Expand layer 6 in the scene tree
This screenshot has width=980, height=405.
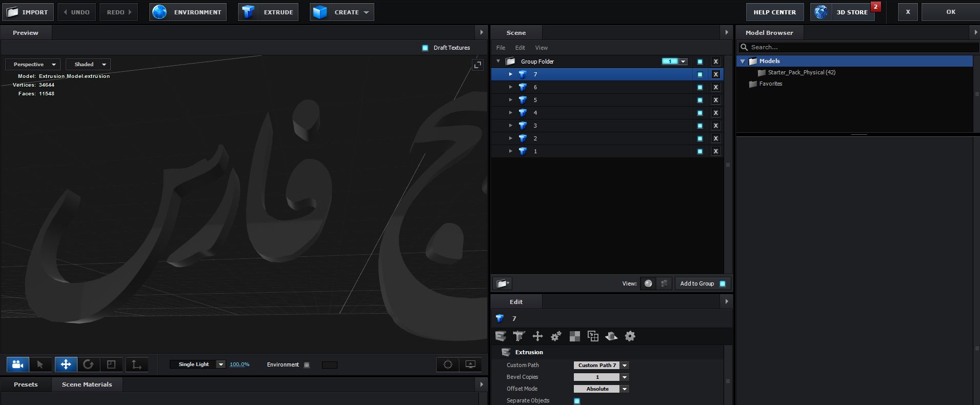point(510,87)
